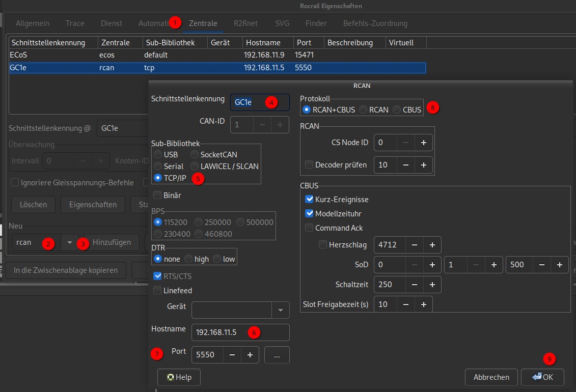Expand the rcan type dropdown under Neu
576x392 pixels.
pyautogui.click(x=69, y=243)
